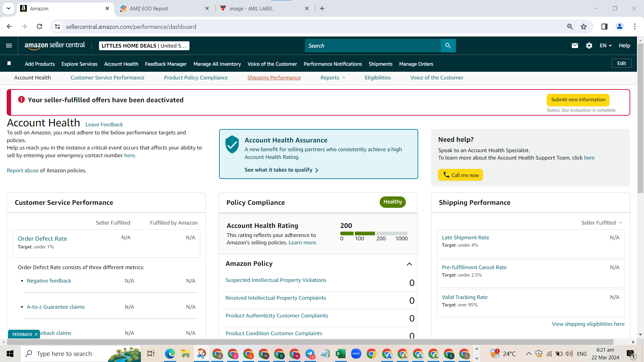
Task: Switch to the image - AWL LABEL tab
Action: click(x=265, y=8)
